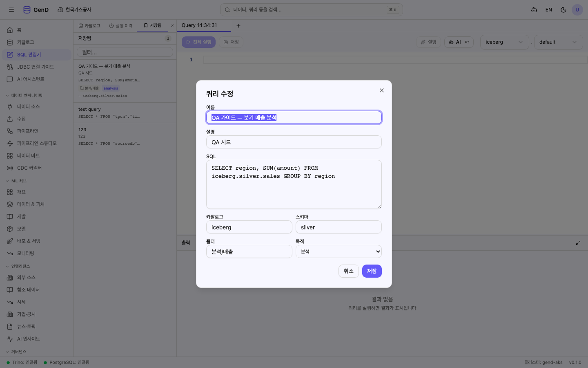
Task: Switch to the 저장됨 tab
Action: (x=152, y=25)
